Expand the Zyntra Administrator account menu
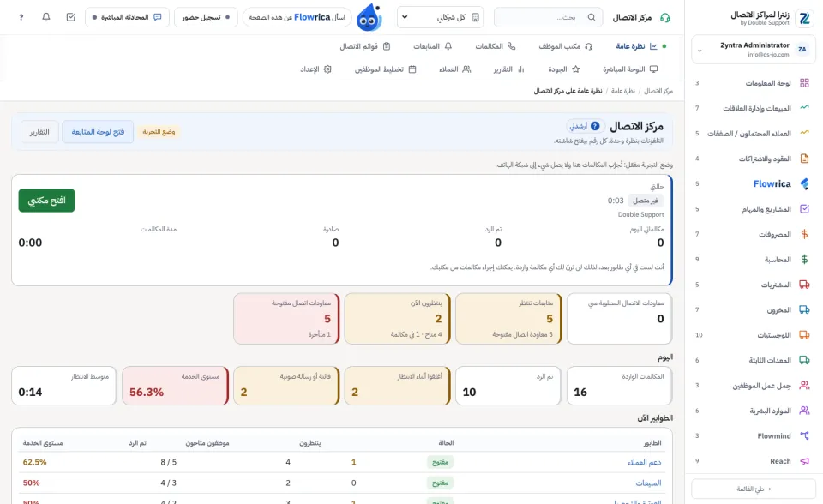This screenshot has width=823, height=504. coord(754,50)
